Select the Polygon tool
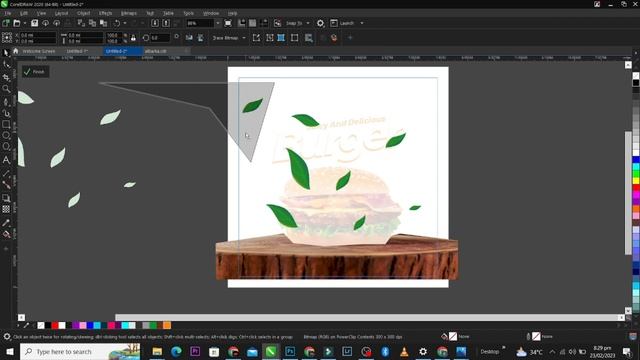Image resolution: width=640 pixels, height=360 pixels. pyautogui.click(x=6, y=147)
